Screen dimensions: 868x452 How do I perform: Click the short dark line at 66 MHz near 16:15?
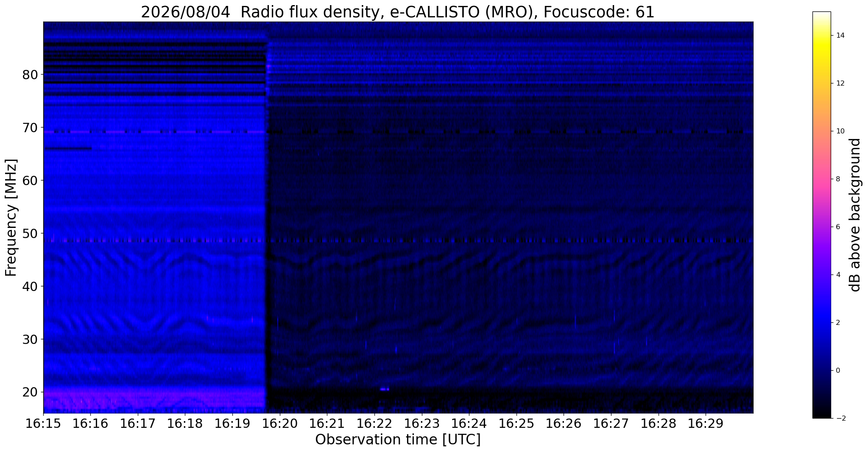pyautogui.click(x=68, y=148)
